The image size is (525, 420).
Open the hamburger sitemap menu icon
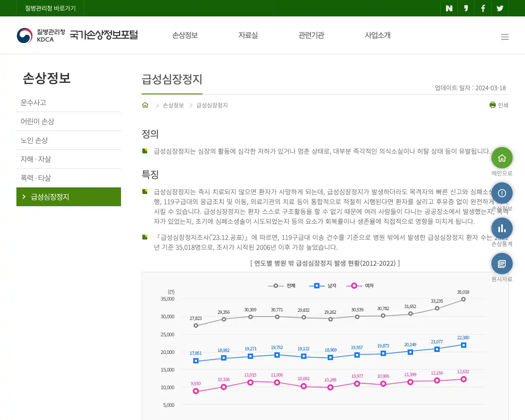point(505,37)
